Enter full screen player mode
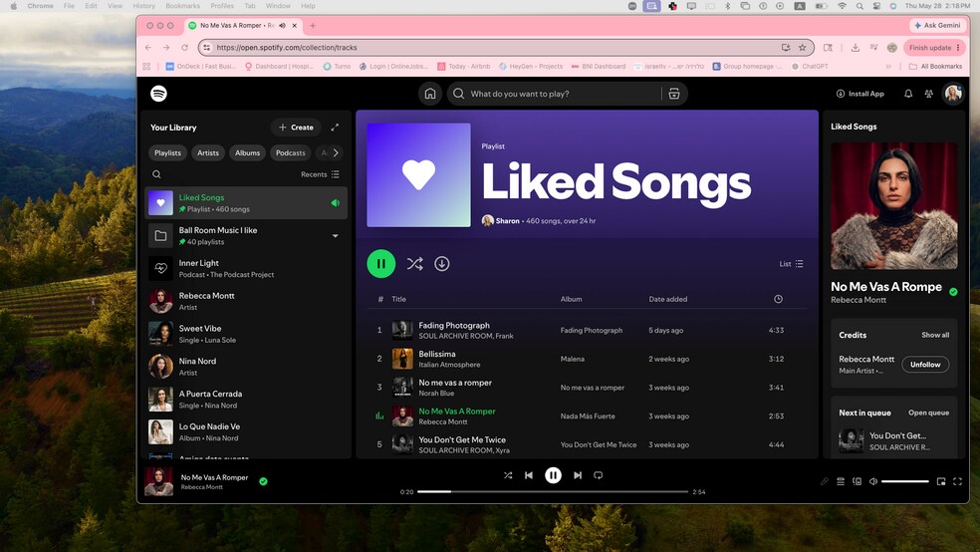 pos(957,481)
